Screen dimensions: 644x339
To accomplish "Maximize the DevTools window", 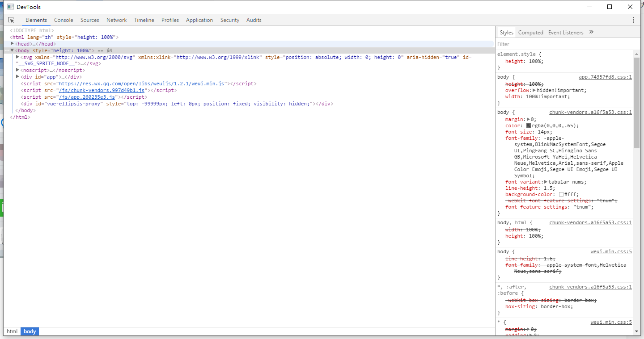I will (x=610, y=7).
